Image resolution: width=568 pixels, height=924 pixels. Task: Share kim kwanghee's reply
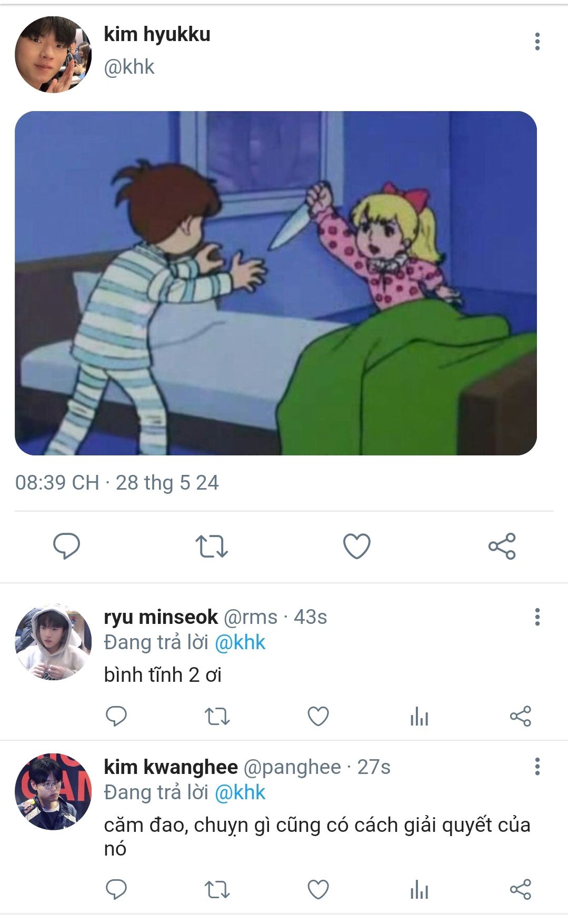pyautogui.click(x=521, y=890)
